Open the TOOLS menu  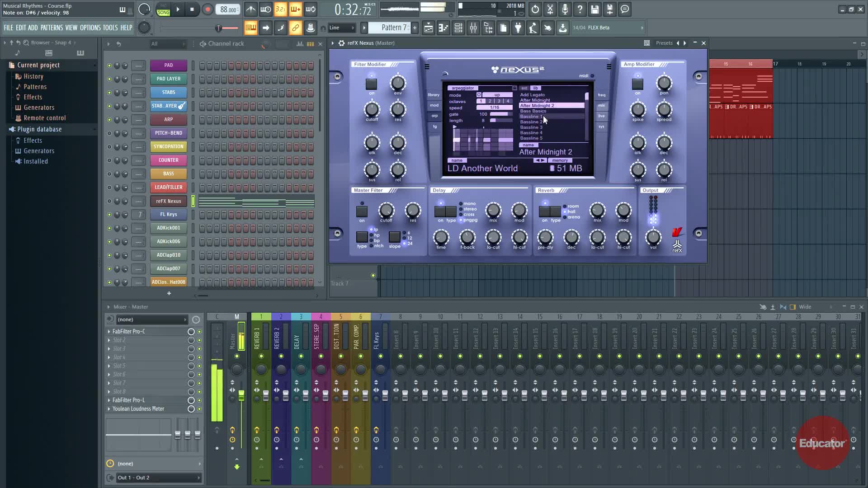pyautogui.click(x=110, y=28)
